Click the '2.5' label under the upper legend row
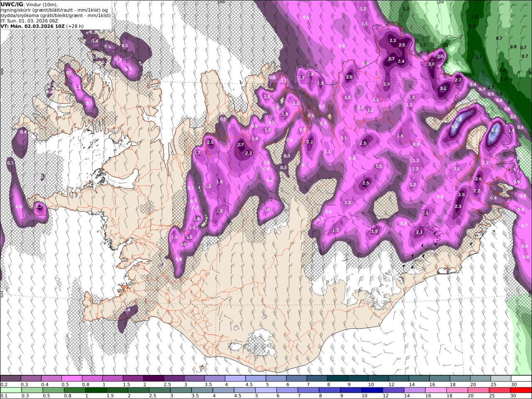The width and height of the screenshot is (532, 399). (x=167, y=384)
